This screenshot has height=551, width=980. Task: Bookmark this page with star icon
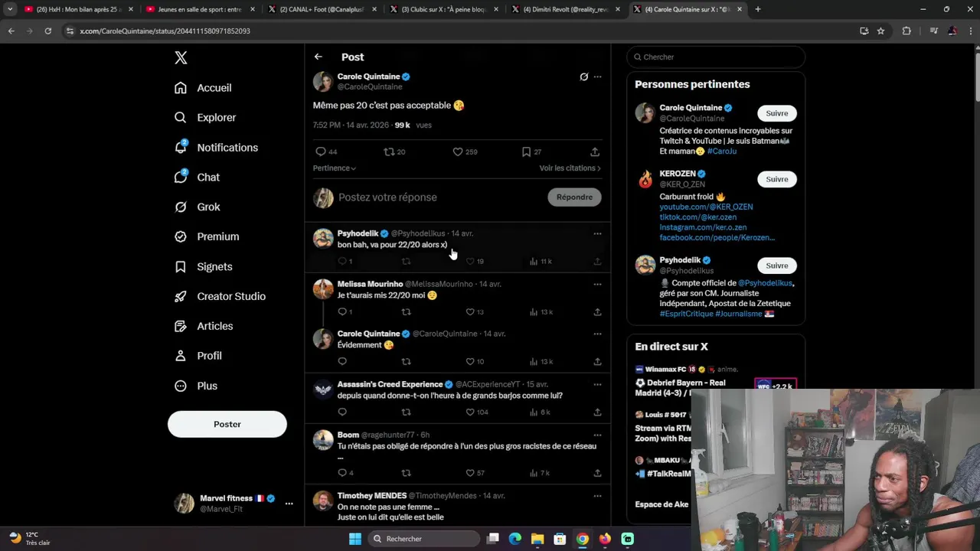[x=880, y=31]
